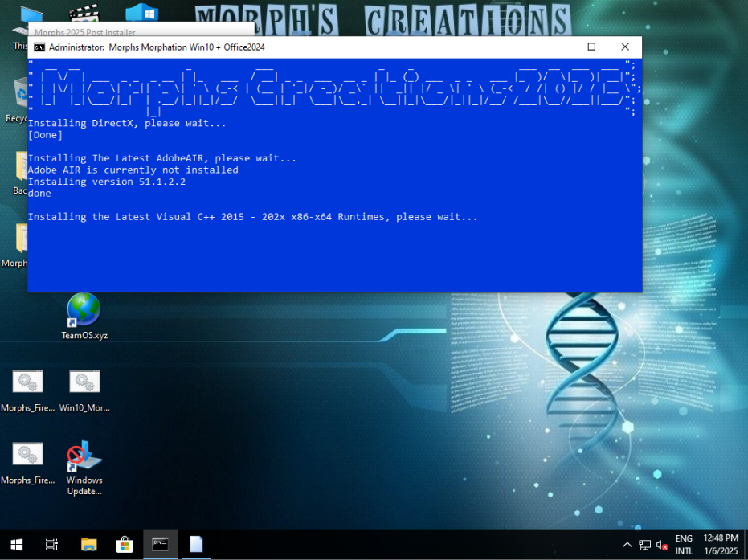Viewport: 748px width, 560px height.
Task: Select the Win10_Mor... desktop file
Action: click(84, 390)
